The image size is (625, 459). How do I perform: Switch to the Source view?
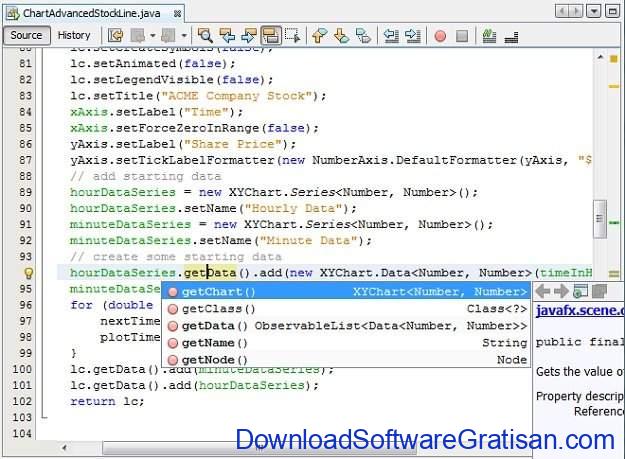26,35
